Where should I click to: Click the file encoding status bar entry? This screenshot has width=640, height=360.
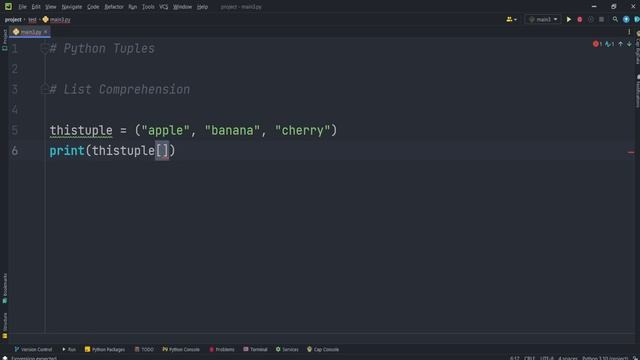pyautogui.click(x=547, y=358)
